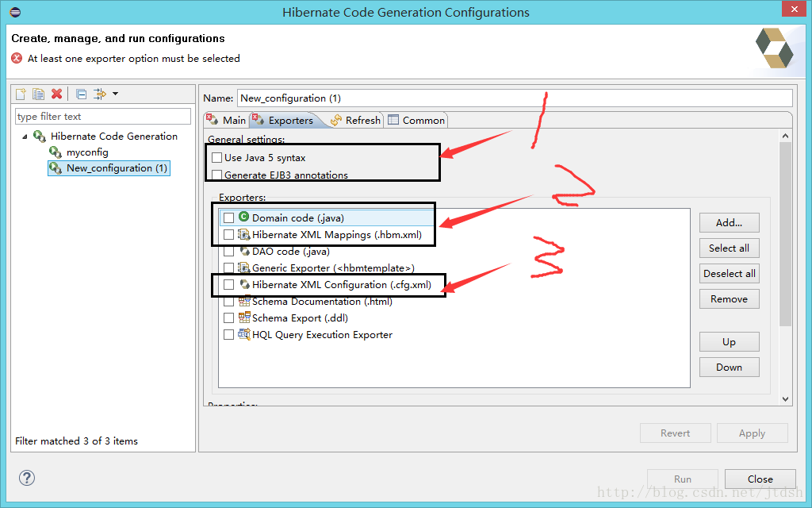The image size is (812, 508).
Task: Check the Hibernate XML Mappings (.hbm.xml) exporter
Action: click(x=228, y=235)
